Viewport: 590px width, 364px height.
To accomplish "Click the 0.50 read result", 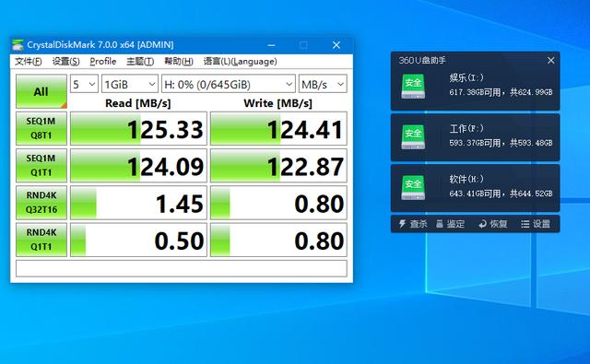I will pyautogui.click(x=138, y=240).
